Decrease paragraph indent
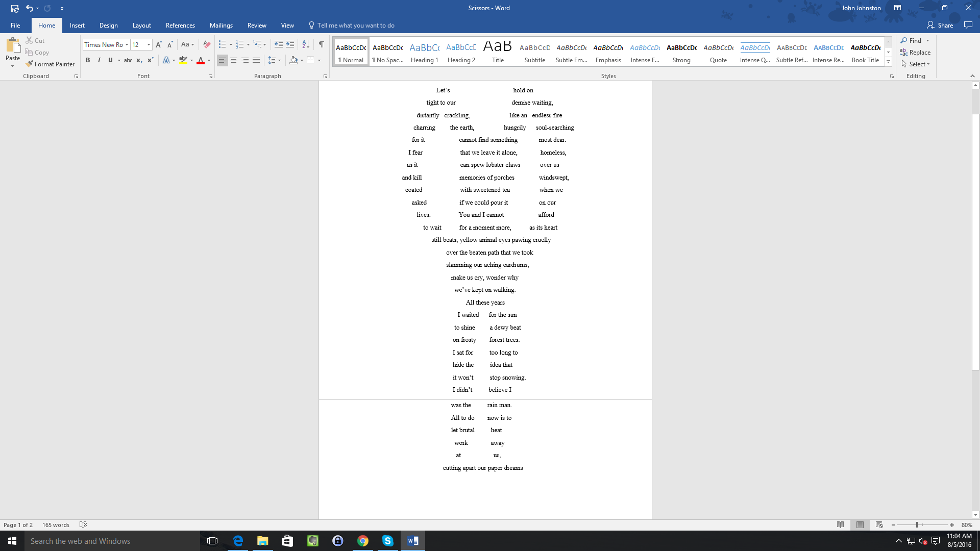Screen dimensions: 980x551 tap(278, 44)
